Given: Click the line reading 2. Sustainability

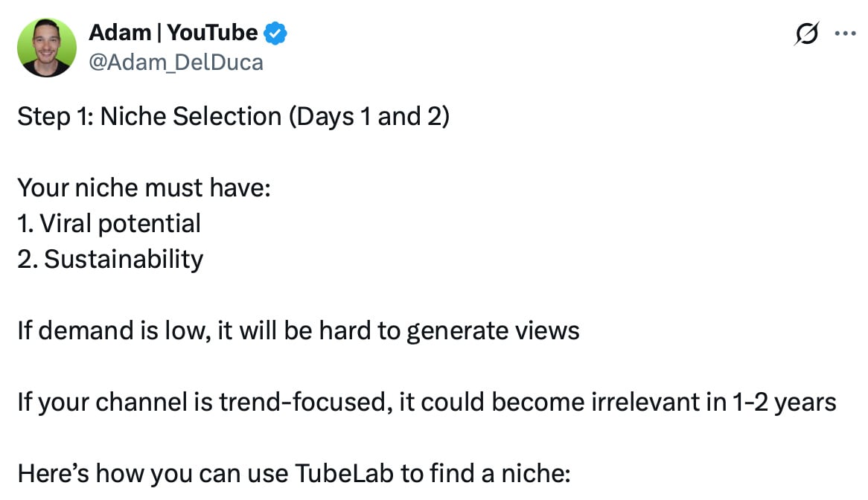Looking at the screenshot, I should click(x=110, y=259).
